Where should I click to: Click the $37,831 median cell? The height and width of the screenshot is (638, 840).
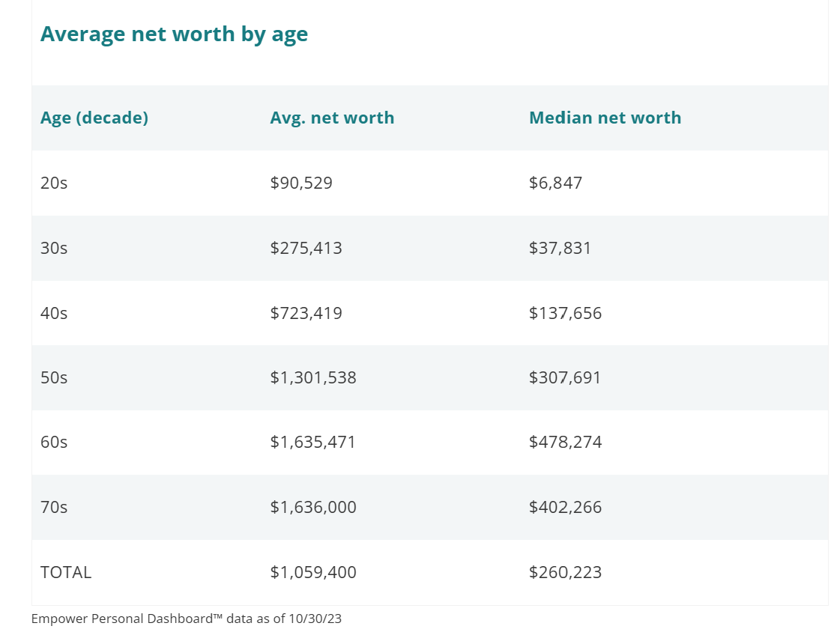(560, 248)
